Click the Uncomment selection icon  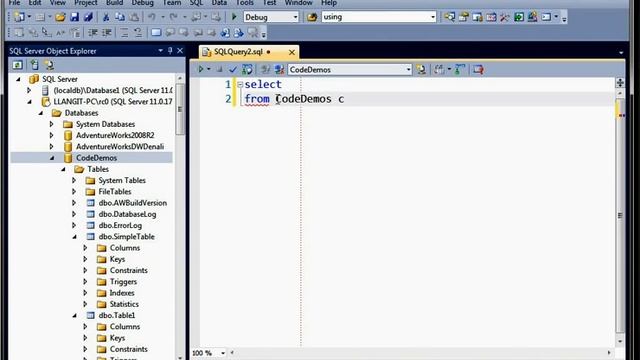tap(138, 33)
